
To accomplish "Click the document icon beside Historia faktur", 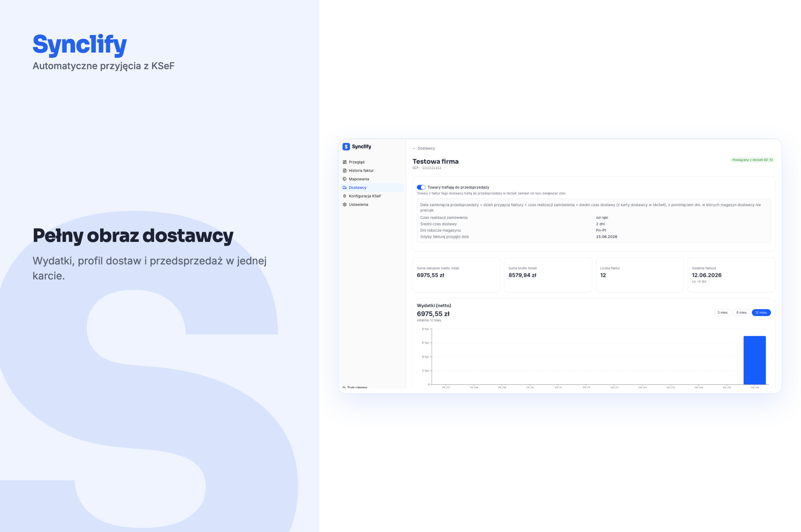I will click(x=345, y=171).
